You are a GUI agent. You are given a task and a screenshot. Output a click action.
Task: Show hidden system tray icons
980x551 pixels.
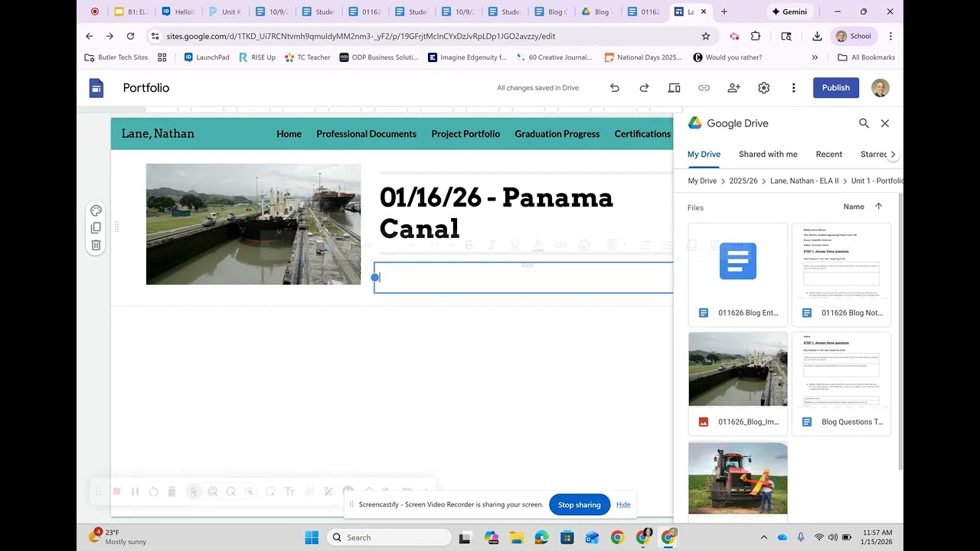pyautogui.click(x=763, y=537)
